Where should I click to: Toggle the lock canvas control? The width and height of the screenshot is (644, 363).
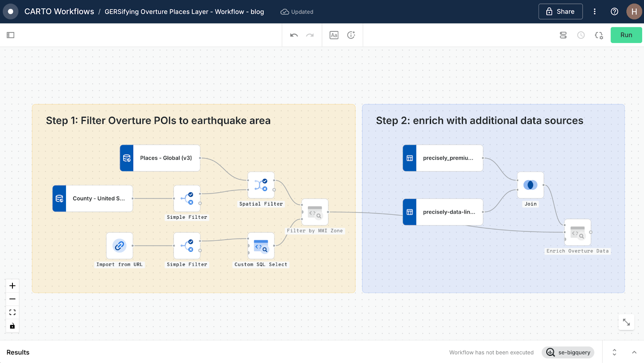pos(12,326)
